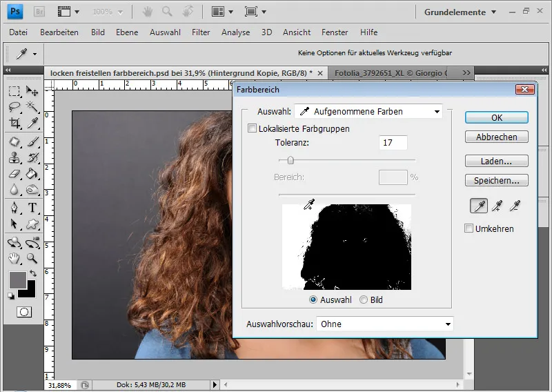Click Abbrechen in Farbbereich dialog

(x=497, y=137)
